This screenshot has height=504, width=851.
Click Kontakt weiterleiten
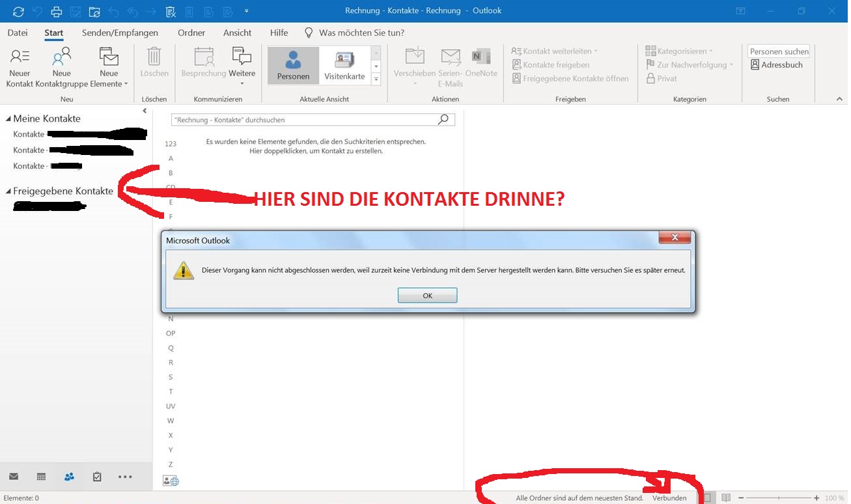tap(554, 51)
